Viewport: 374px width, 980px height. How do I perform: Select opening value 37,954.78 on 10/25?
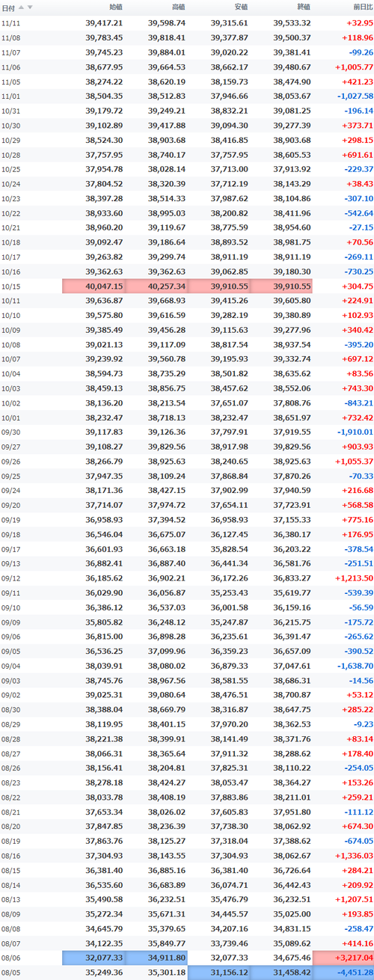coord(104,169)
